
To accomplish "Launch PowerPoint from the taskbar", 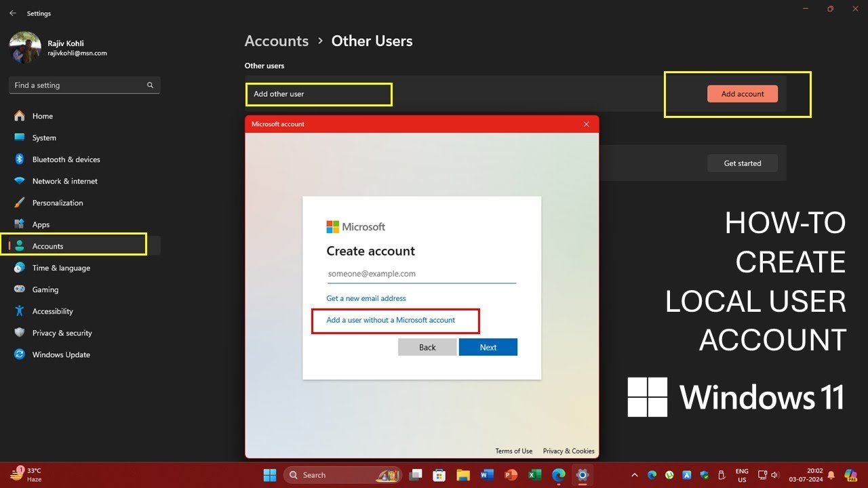I will coord(511,474).
